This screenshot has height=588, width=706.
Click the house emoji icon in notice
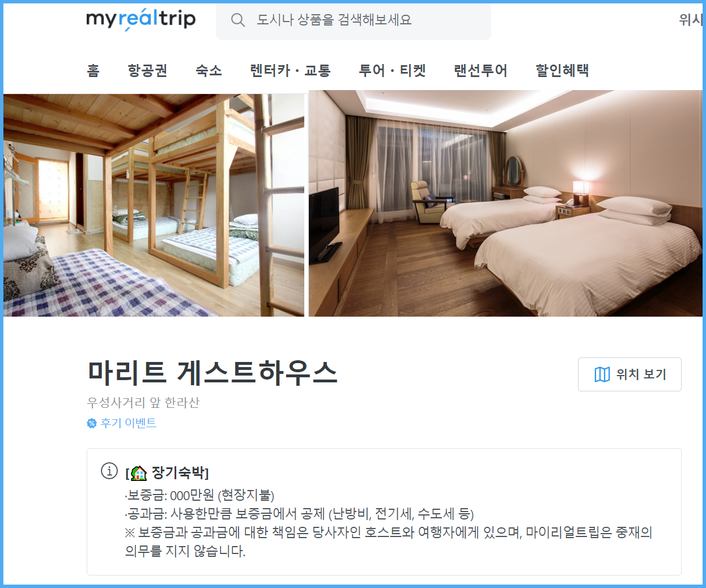pyautogui.click(x=138, y=472)
